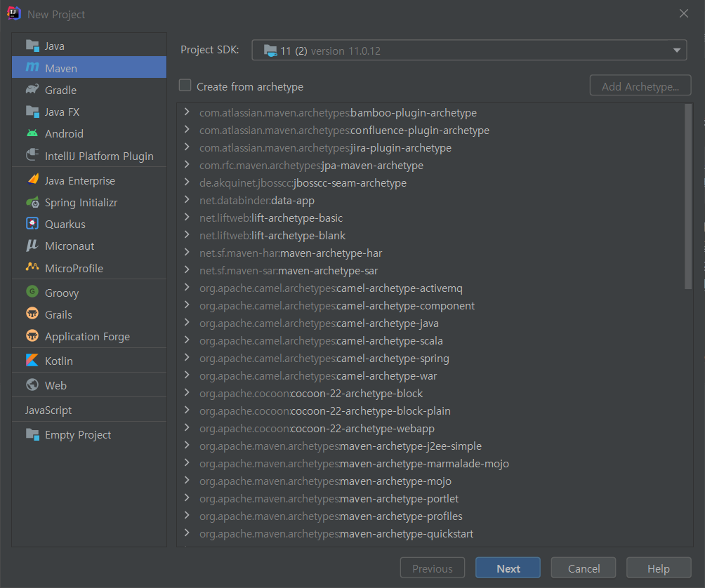Expand cocoon-22-archetype-webapp node
The height and width of the screenshot is (588, 705).
coord(187,427)
